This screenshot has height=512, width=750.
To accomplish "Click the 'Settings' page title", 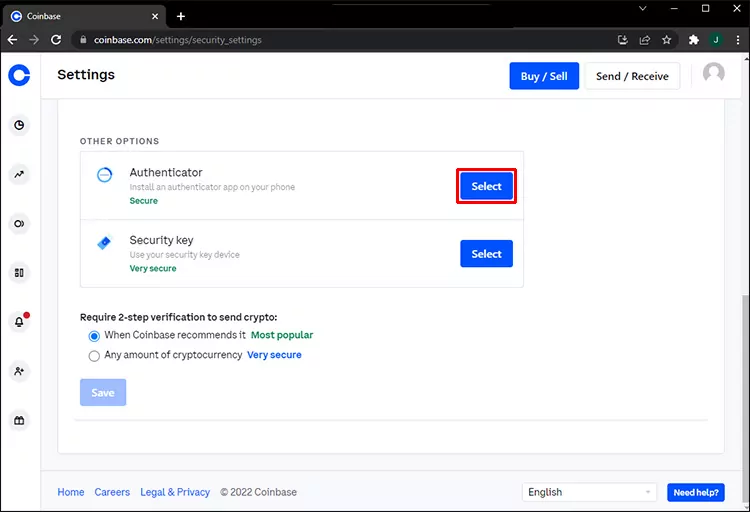I will pos(86,75).
